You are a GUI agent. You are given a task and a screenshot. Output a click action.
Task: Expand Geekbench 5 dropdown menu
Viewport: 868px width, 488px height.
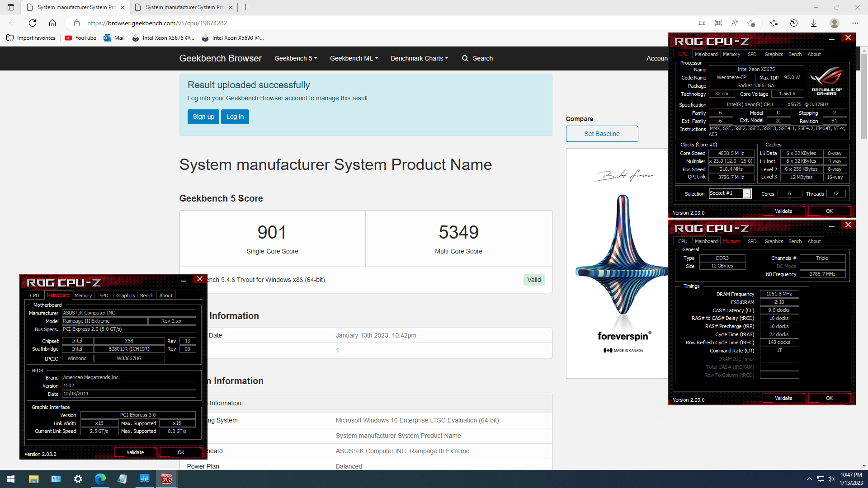coord(296,58)
